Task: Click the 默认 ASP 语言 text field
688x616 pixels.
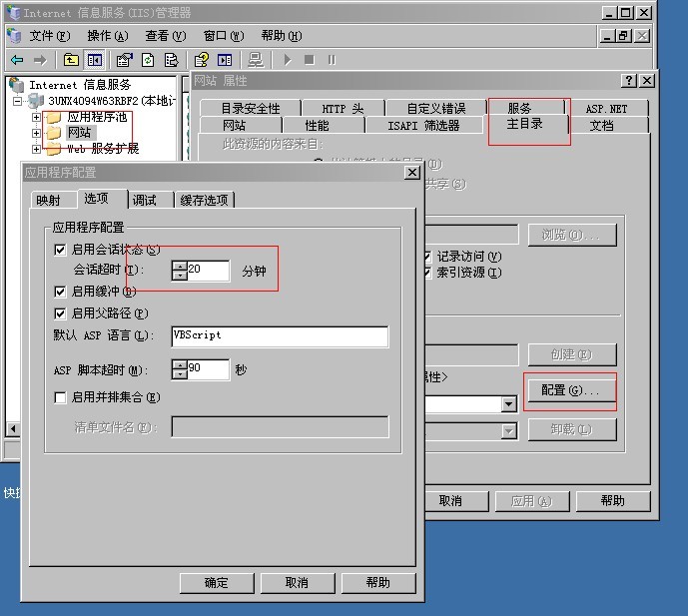Action: pyautogui.click(x=279, y=336)
